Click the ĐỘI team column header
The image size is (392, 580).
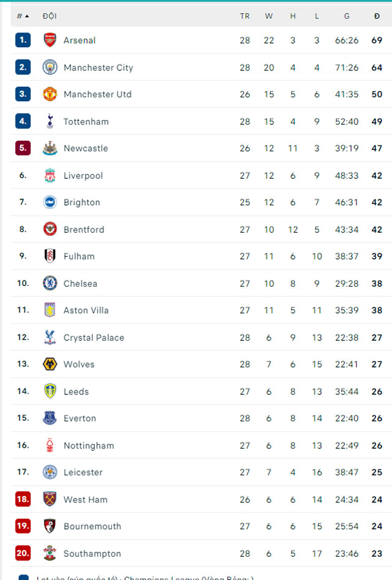pos(50,16)
